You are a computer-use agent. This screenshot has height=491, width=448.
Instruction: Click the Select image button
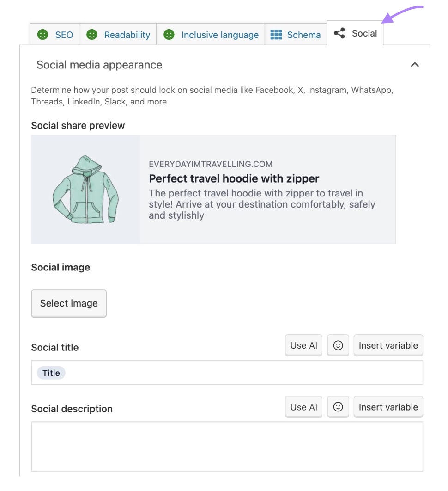pyautogui.click(x=68, y=303)
